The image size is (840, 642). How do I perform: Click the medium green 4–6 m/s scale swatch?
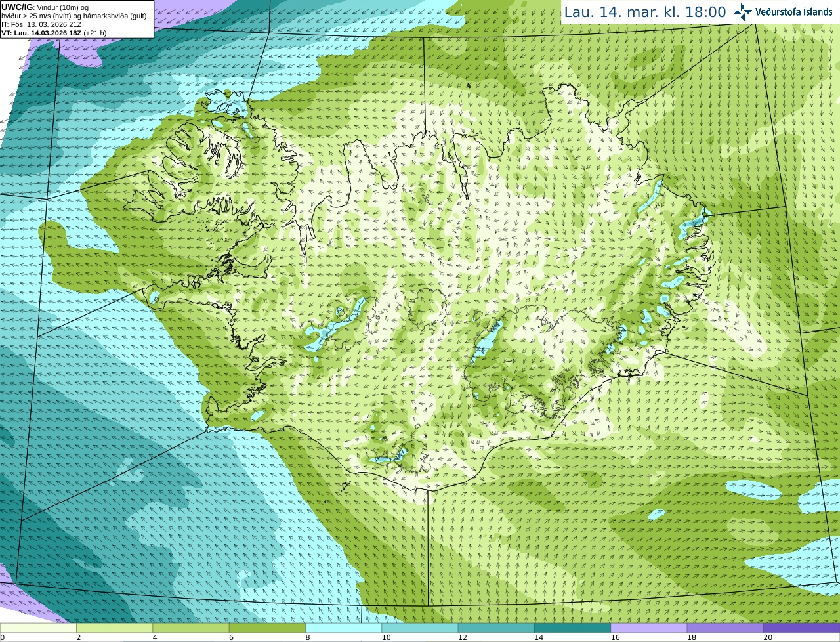click(191, 628)
